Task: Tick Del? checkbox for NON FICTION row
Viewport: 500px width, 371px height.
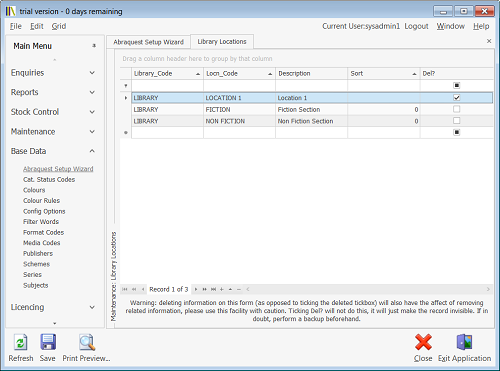Action: (457, 121)
